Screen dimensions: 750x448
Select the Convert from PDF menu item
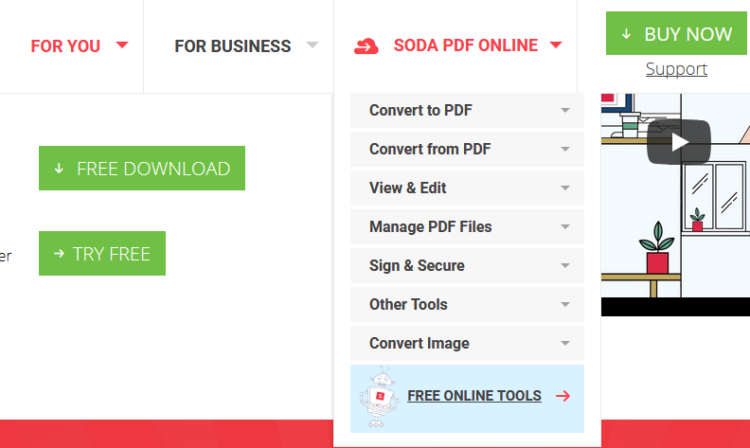pos(467,149)
